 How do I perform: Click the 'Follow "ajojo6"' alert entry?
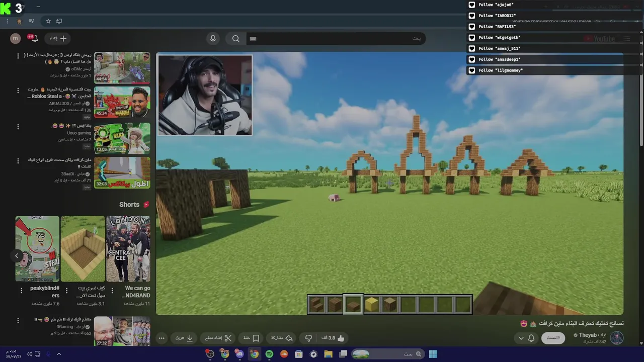555,5
